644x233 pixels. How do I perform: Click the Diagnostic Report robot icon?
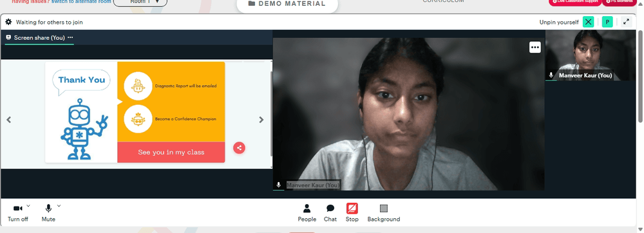pos(138,86)
